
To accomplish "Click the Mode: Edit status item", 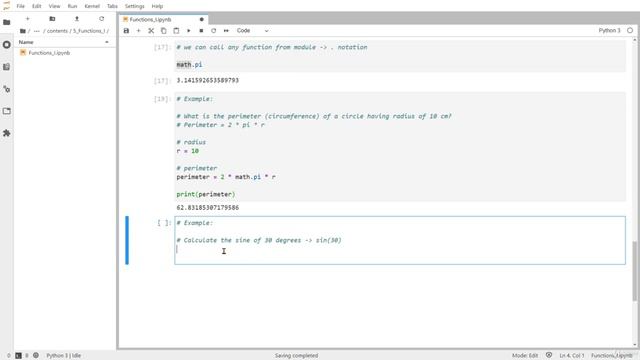I will [x=525, y=356].
